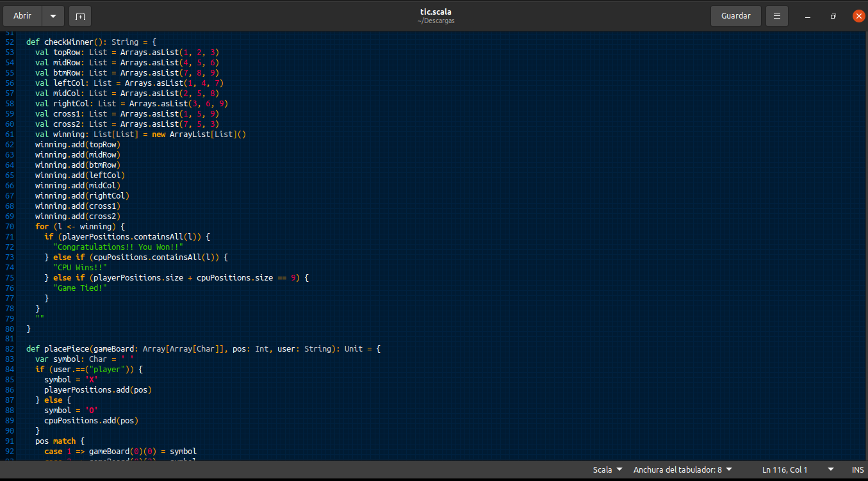
Task: Click the cpuPositions.add(pos) line
Action: (x=91, y=421)
